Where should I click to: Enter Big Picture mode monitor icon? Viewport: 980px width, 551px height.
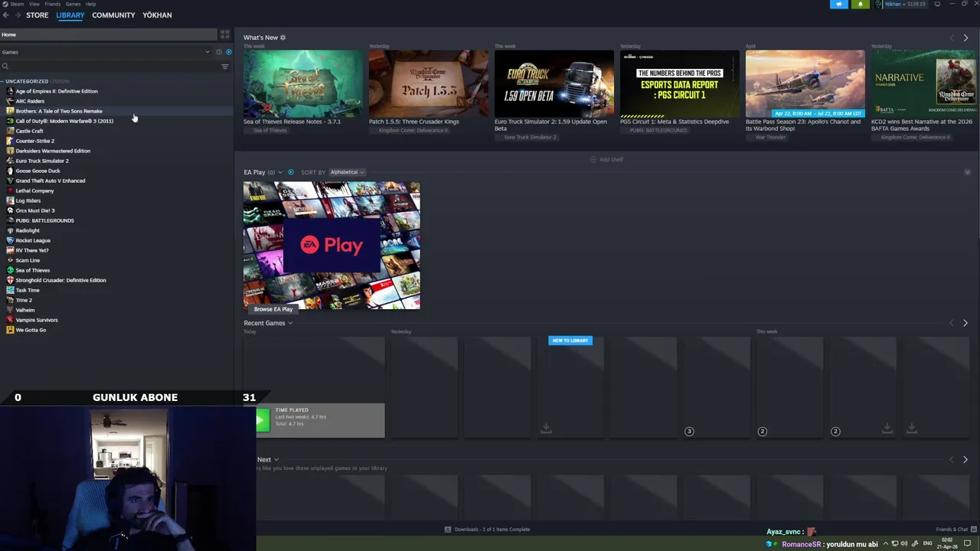coord(937,5)
